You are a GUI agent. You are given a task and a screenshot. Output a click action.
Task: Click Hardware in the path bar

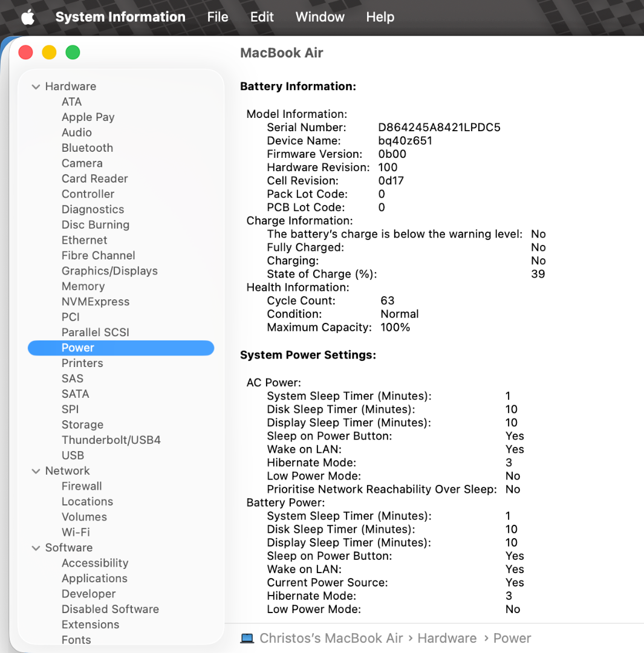point(447,639)
